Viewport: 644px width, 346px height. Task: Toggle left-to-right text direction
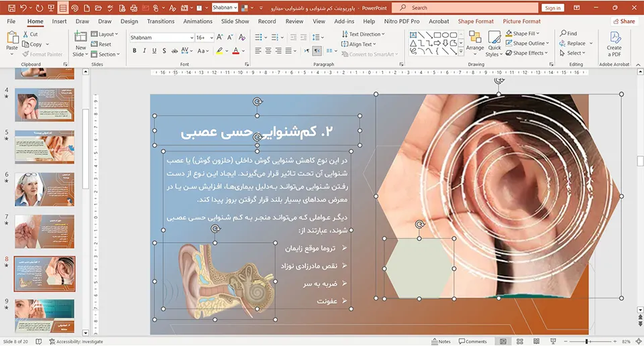click(x=307, y=51)
